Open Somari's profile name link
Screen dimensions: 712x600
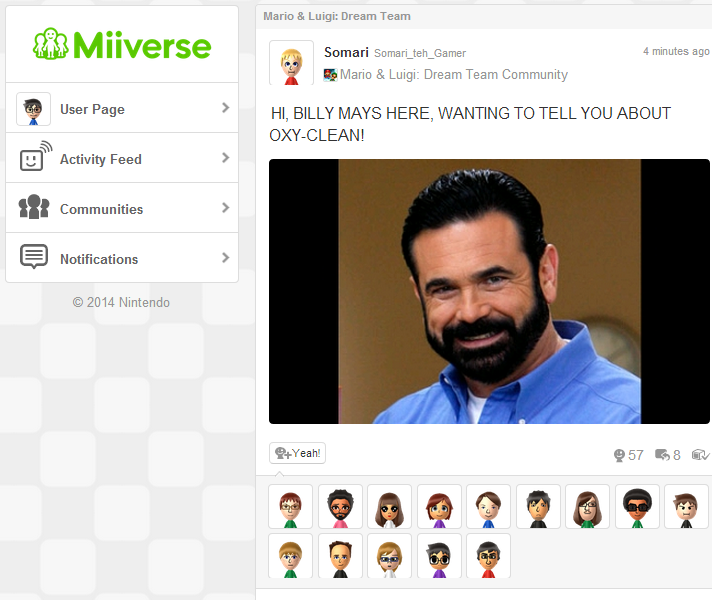coord(346,52)
